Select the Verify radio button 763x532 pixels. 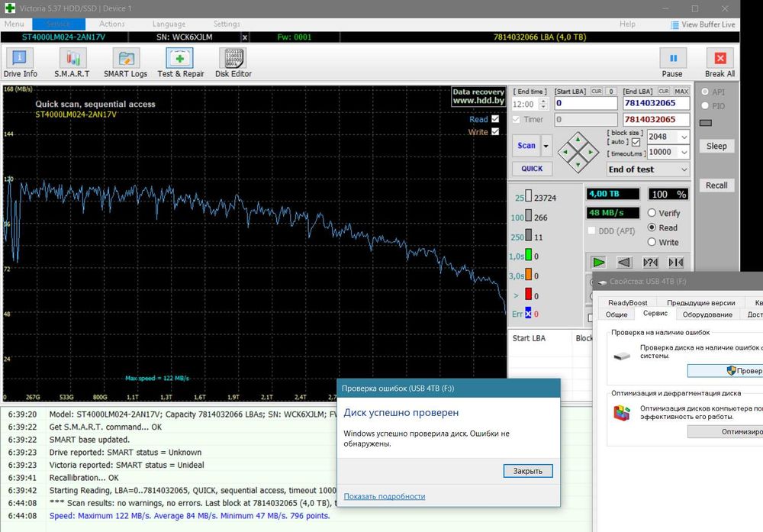point(652,214)
